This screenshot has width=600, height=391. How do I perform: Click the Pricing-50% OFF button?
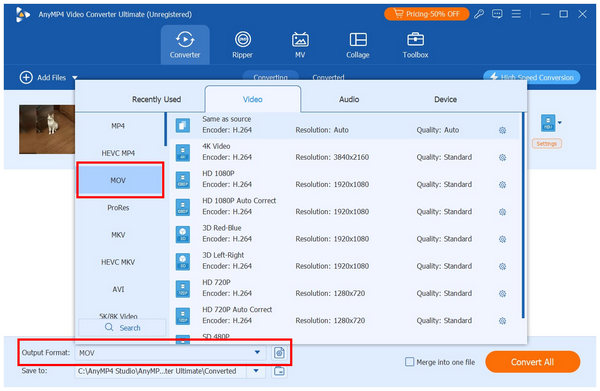click(427, 14)
